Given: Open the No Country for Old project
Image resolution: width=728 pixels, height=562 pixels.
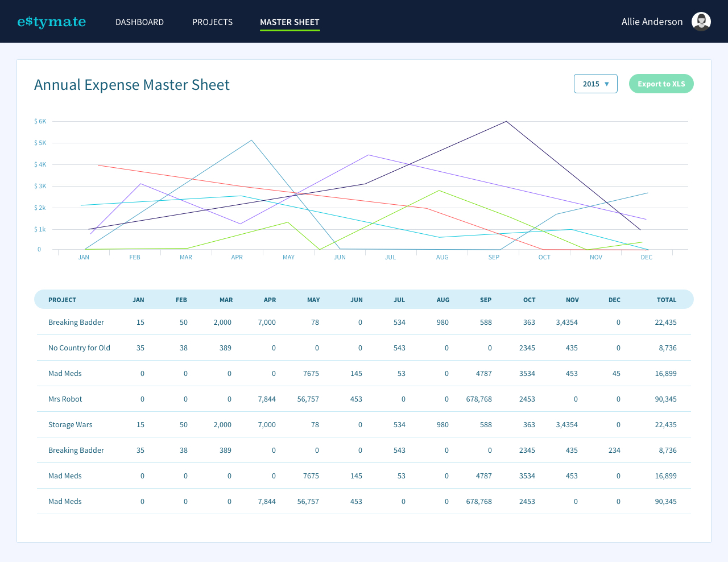Looking at the screenshot, I should click(79, 348).
